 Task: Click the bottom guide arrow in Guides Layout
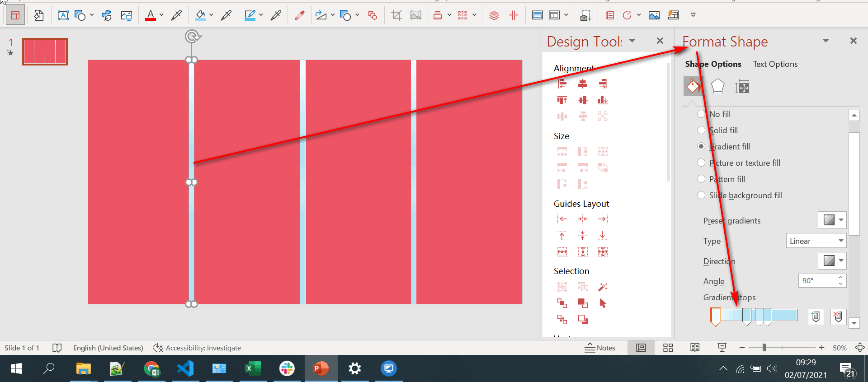pos(603,235)
